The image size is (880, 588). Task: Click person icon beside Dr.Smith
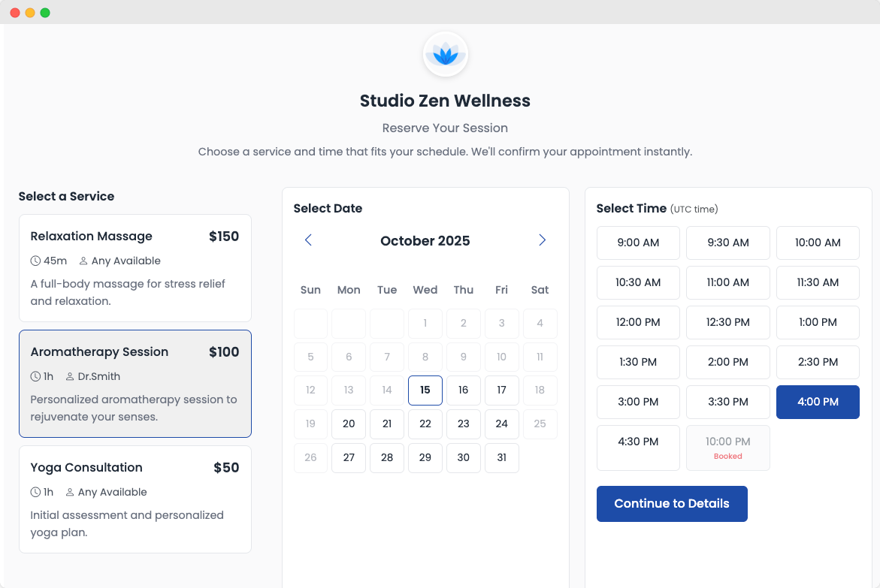[x=70, y=377]
